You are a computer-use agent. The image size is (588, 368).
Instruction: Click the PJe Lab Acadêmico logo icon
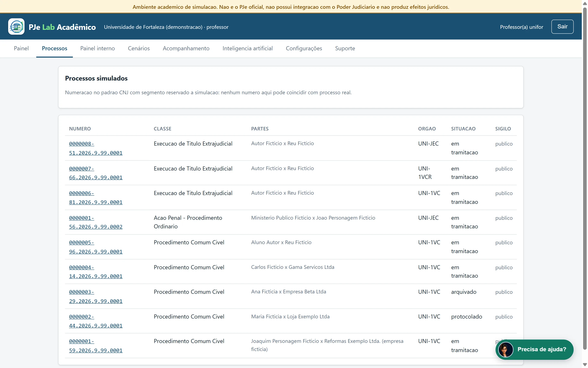[16, 27]
